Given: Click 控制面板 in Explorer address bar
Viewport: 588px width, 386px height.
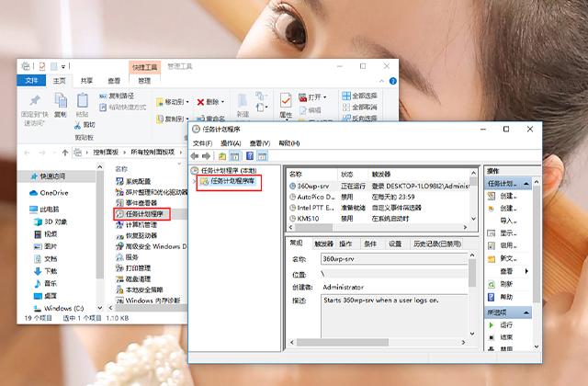Looking at the screenshot, I should (106, 153).
